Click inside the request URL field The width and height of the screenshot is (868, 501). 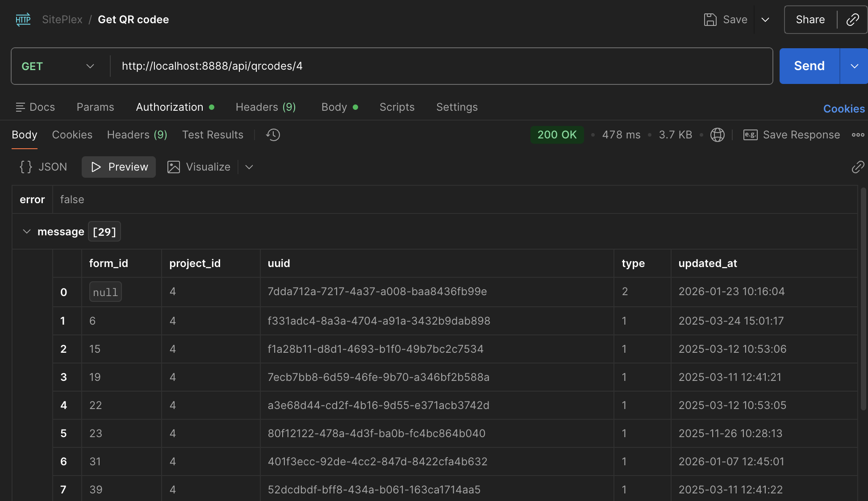(313, 66)
